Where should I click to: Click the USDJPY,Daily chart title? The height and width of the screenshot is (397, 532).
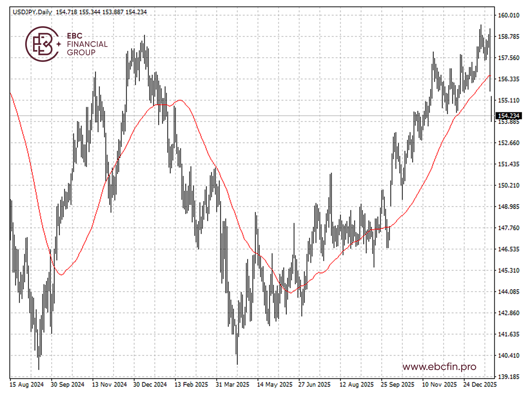click(32, 12)
